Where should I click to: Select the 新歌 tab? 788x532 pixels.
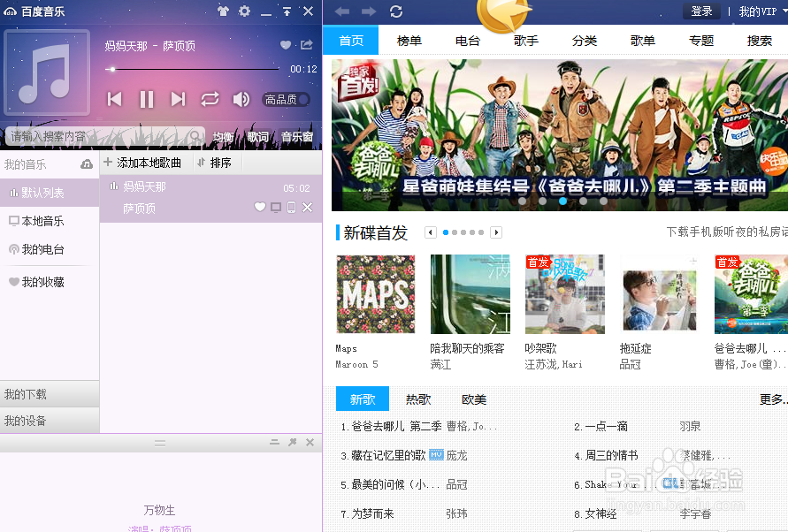coord(363,399)
